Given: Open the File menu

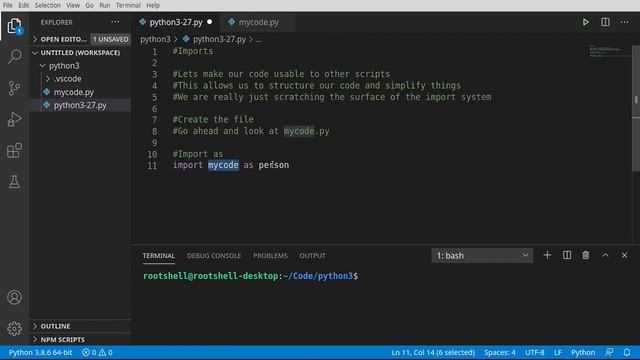Looking at the screenshot, I should (7, 5).
